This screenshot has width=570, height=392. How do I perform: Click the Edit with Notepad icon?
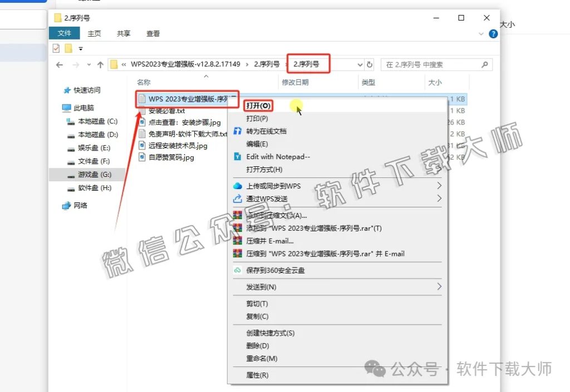238,157
